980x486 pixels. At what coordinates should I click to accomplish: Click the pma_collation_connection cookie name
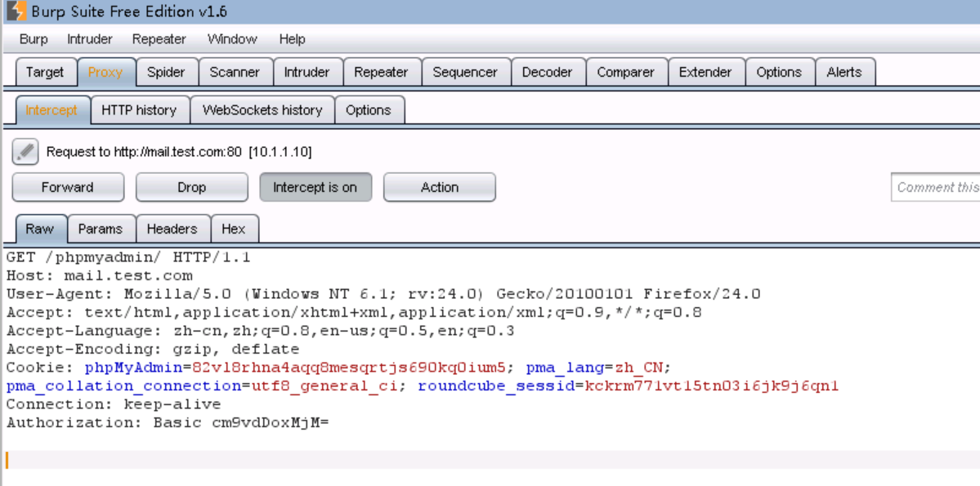pyautogui.click(x=123, y=386)
